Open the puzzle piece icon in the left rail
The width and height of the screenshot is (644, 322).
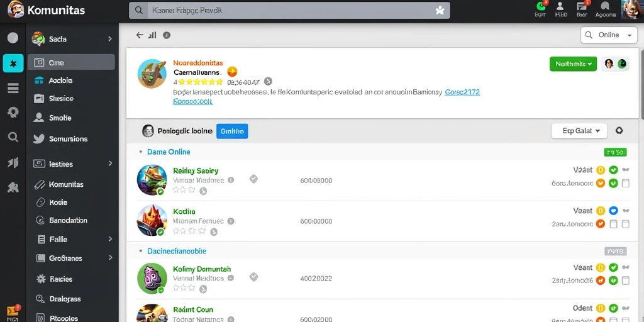13,187
